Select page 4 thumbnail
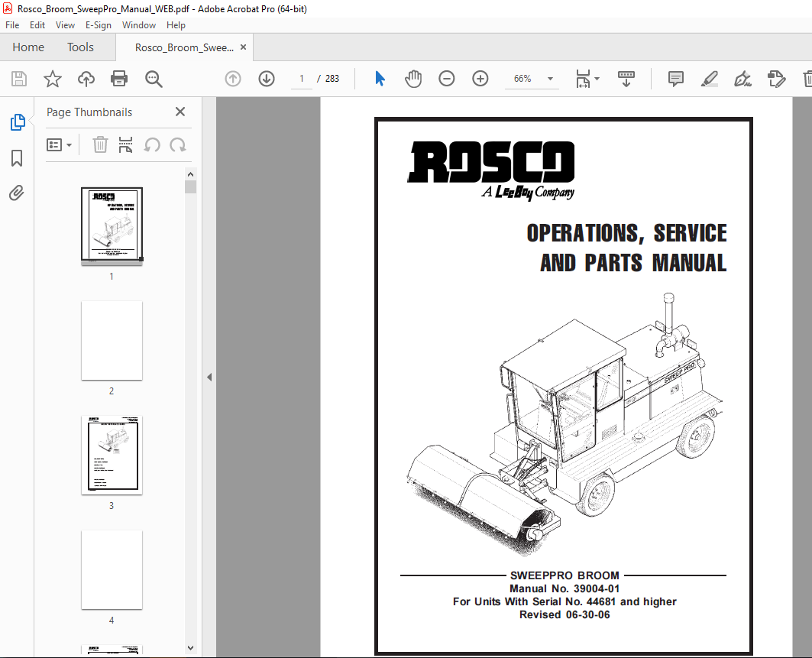This screenshot has height=658, width=812. [112, 569]
